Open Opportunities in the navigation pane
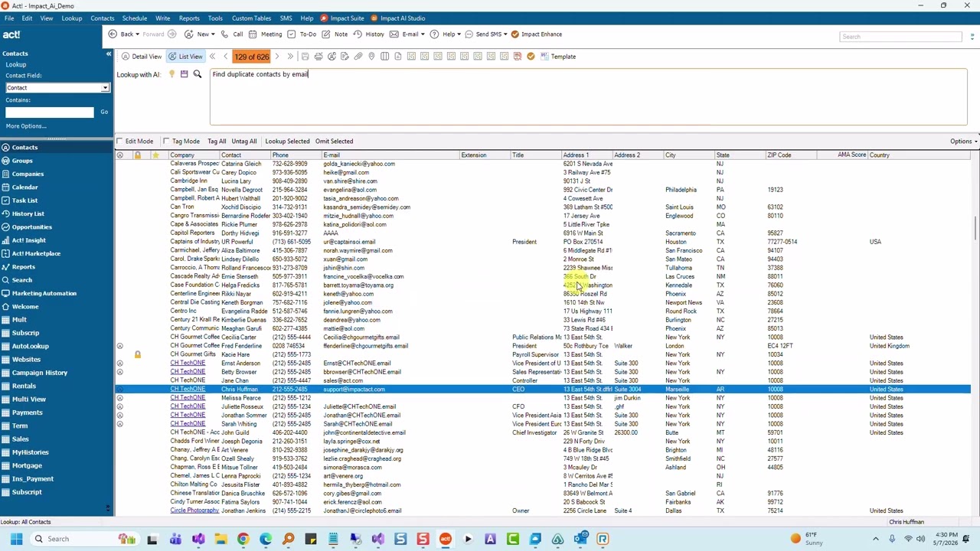This screenshot has width=980, height=551. (31, 227)
